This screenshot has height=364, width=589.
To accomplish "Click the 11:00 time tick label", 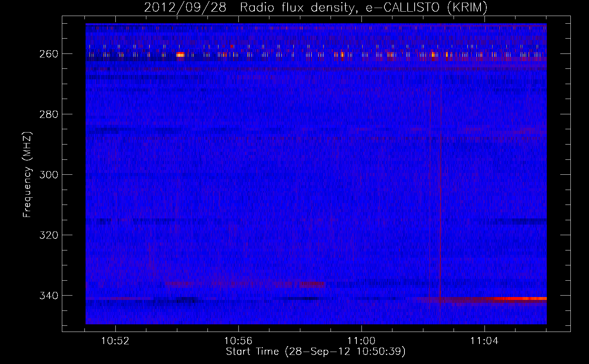I will 361,341.
